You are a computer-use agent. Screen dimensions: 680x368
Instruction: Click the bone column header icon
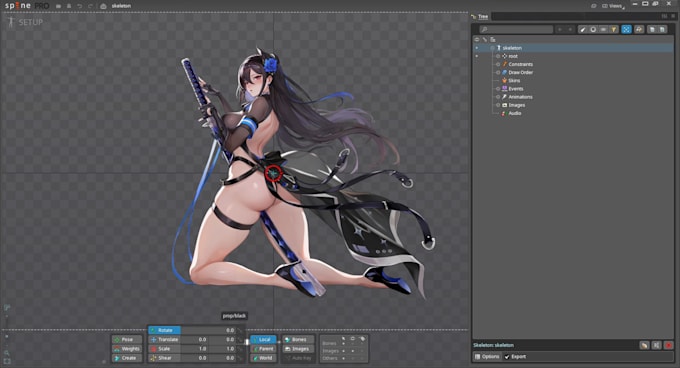(484, 39)
